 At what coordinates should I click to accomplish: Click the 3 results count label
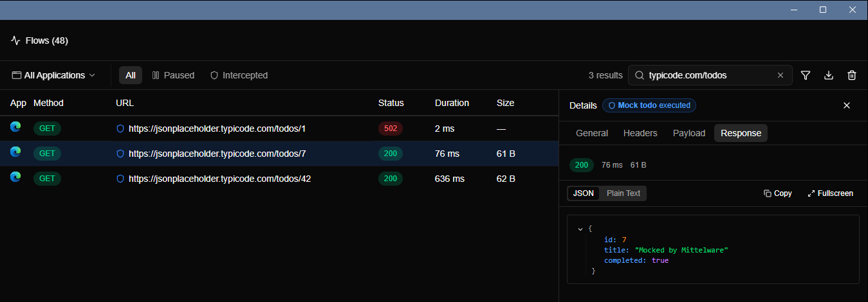605,75
